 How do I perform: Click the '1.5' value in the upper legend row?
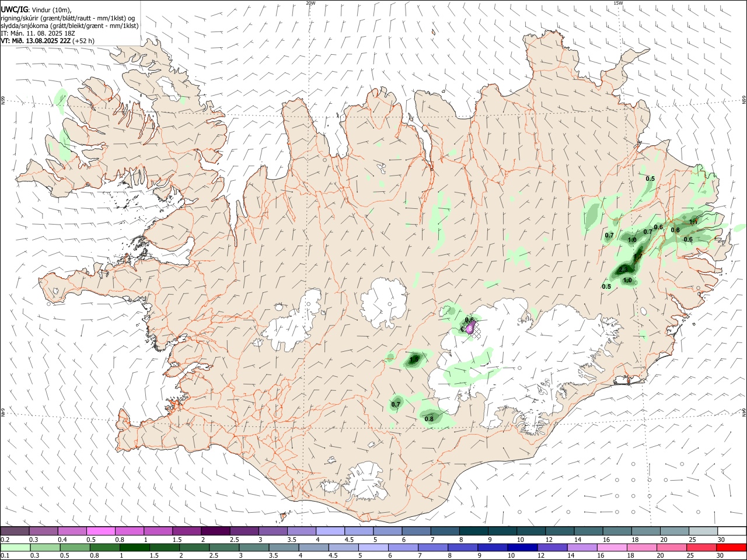tap(177, 540)
